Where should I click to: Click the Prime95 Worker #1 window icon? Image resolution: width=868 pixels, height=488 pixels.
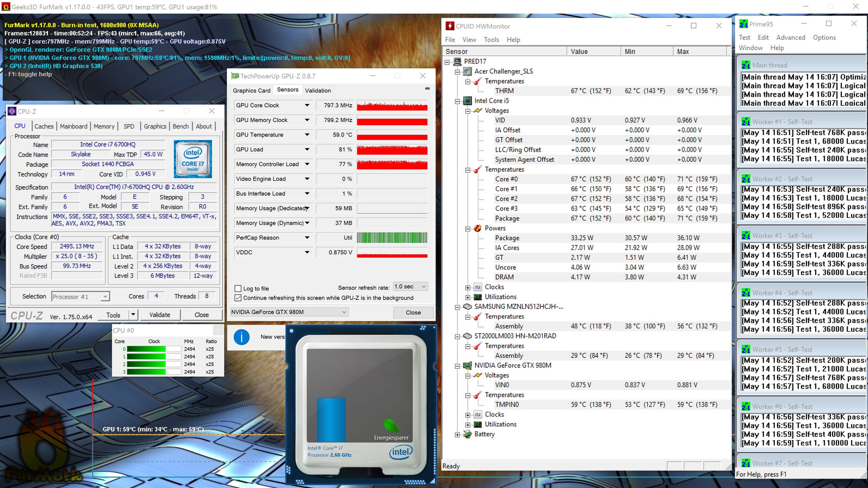click(x=745, y=122)
